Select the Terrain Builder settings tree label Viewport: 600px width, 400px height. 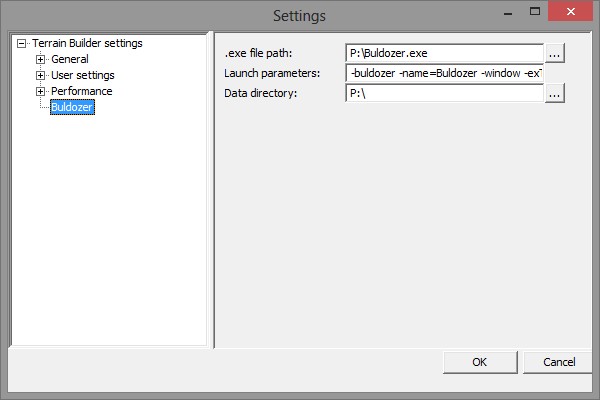[x=86, y=44]
